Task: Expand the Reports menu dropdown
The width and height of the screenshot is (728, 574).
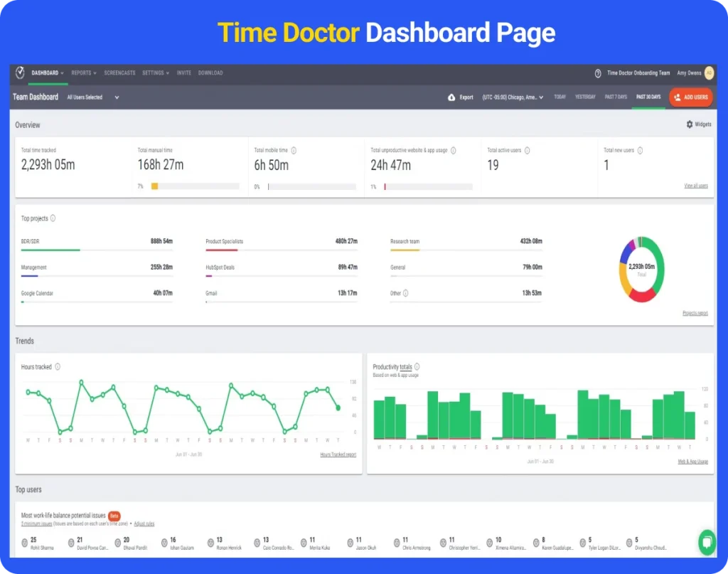Action: pos(84,73)
